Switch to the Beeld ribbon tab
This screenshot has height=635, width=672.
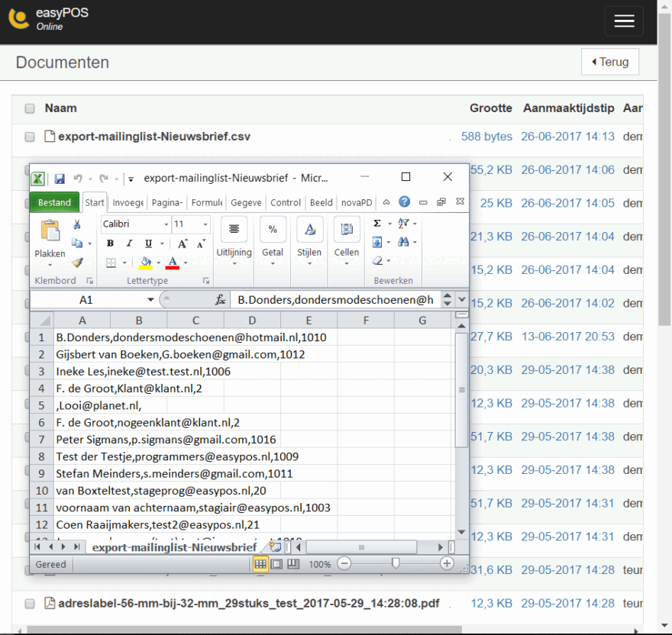tap(321, 202)
